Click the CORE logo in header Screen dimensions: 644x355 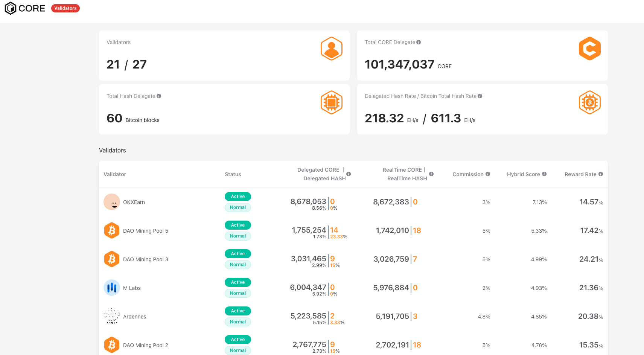(25, 8)
